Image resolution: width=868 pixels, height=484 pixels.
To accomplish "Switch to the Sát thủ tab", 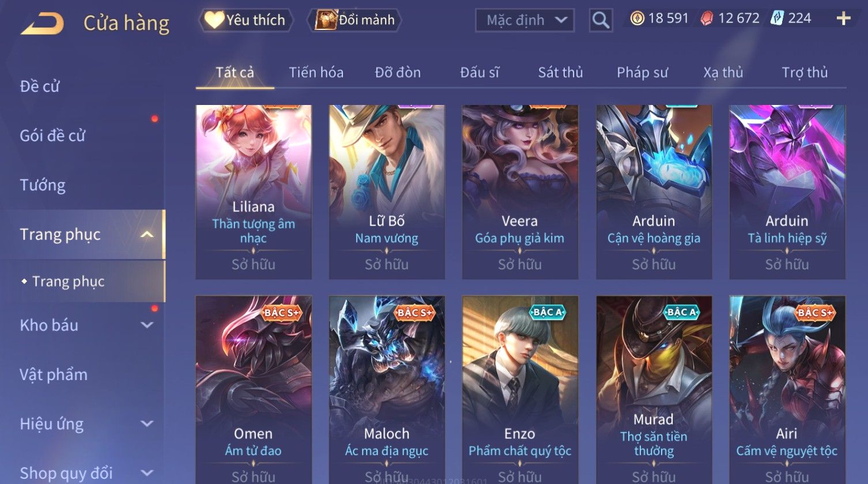I will coord(560,73).
